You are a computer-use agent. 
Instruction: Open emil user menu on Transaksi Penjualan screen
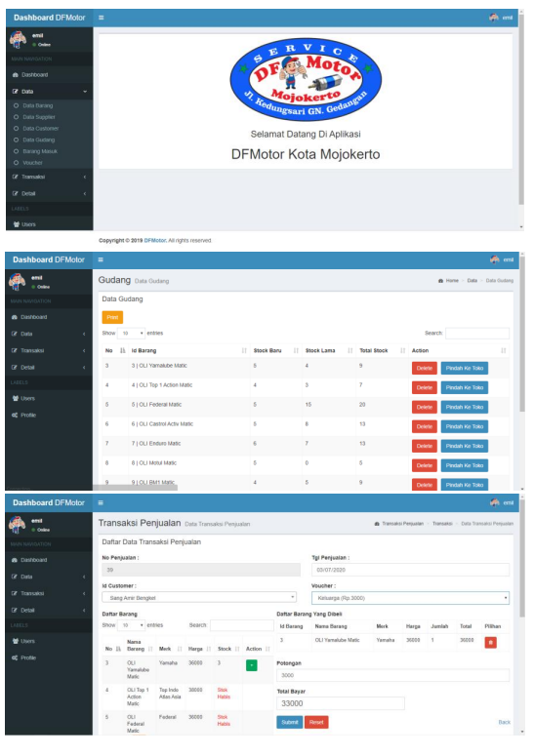pyautogui.click(x=501, y=502)
